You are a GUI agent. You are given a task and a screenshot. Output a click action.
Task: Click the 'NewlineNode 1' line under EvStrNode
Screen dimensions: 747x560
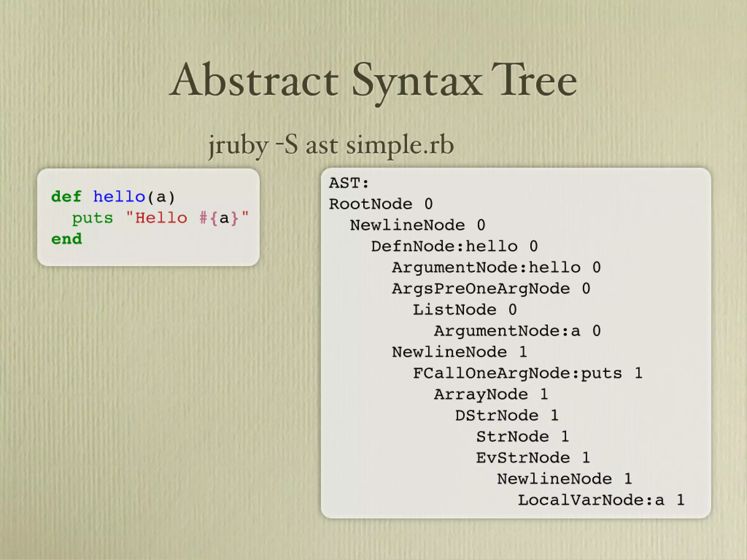(565, 479)
